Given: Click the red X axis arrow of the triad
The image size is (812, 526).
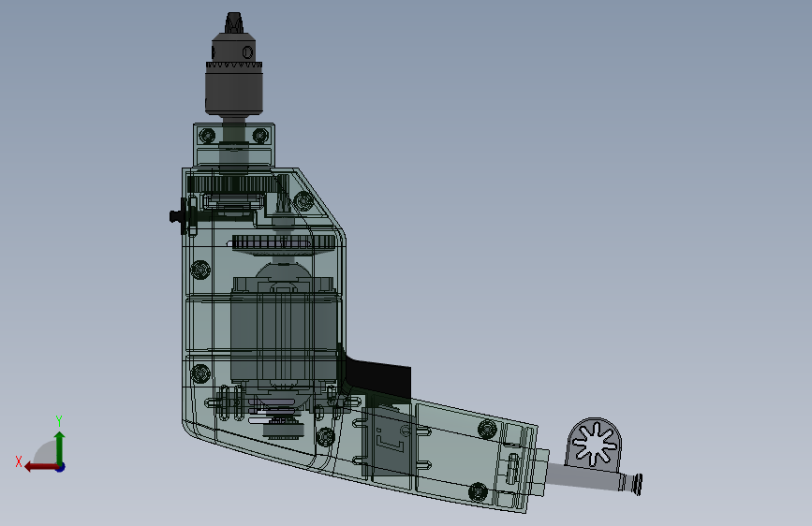Looking at the screenshot, I should (x=41, y=467).
